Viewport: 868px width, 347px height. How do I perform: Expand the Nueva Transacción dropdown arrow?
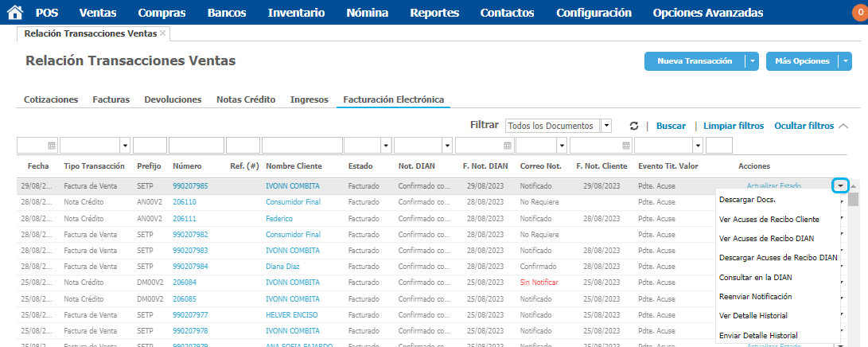coord(752,61)
